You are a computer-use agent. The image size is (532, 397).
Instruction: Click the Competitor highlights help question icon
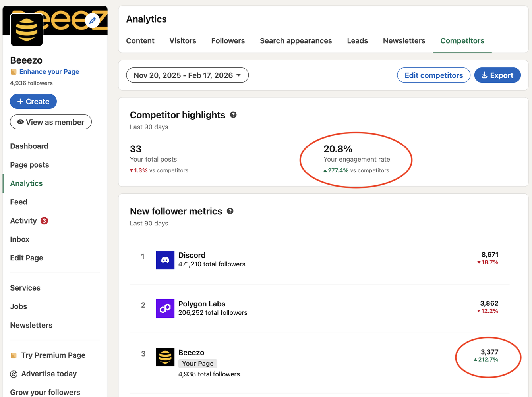233,115
